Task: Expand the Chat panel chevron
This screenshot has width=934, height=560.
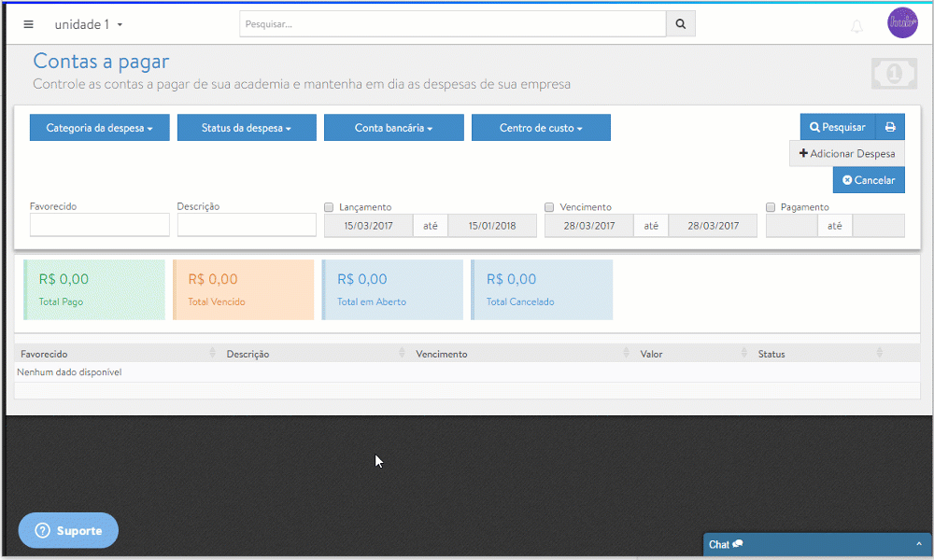Action: 918,544
